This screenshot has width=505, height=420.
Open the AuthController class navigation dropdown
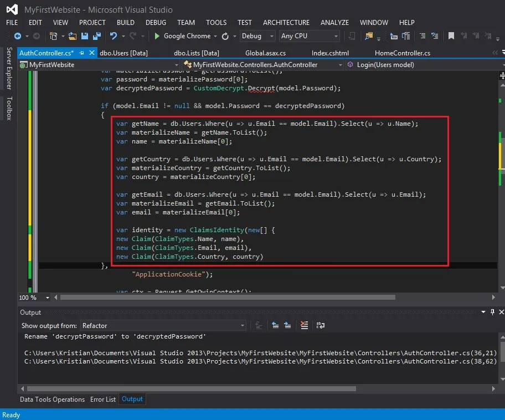click(263, 64)
